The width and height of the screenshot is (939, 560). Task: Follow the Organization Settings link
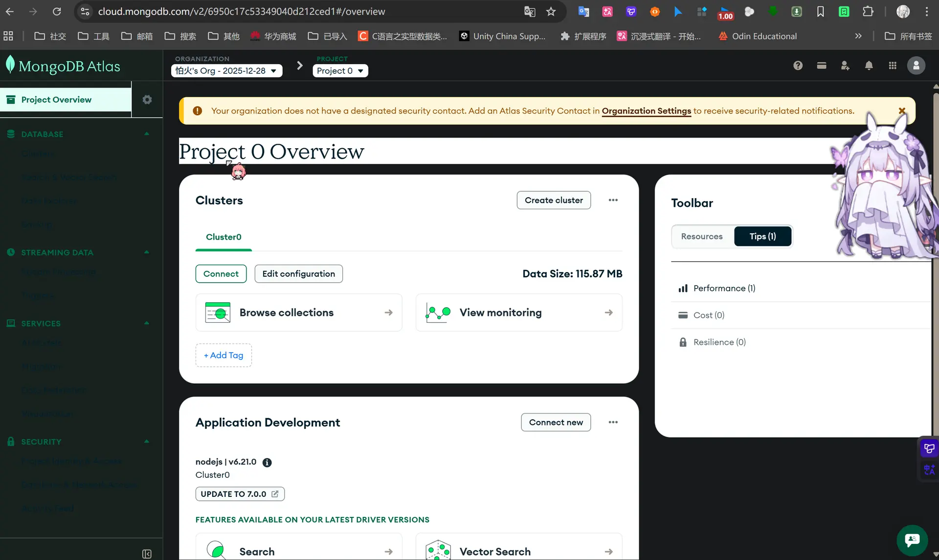[x=646, y=111]
